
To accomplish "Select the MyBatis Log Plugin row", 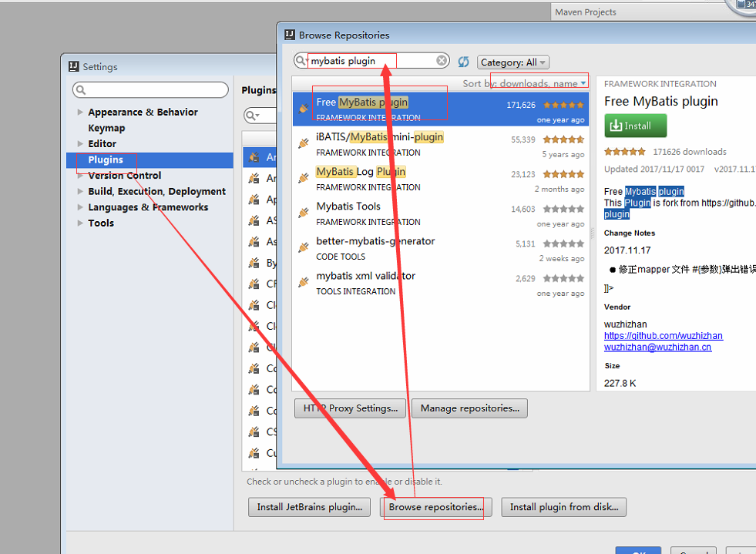I will coord(441,179).
